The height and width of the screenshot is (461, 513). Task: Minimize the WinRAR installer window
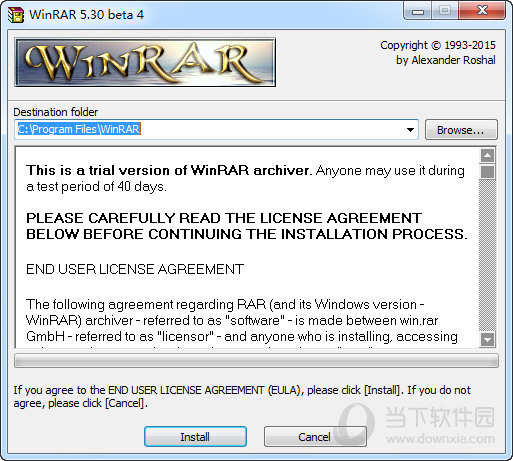coord(418,11)
